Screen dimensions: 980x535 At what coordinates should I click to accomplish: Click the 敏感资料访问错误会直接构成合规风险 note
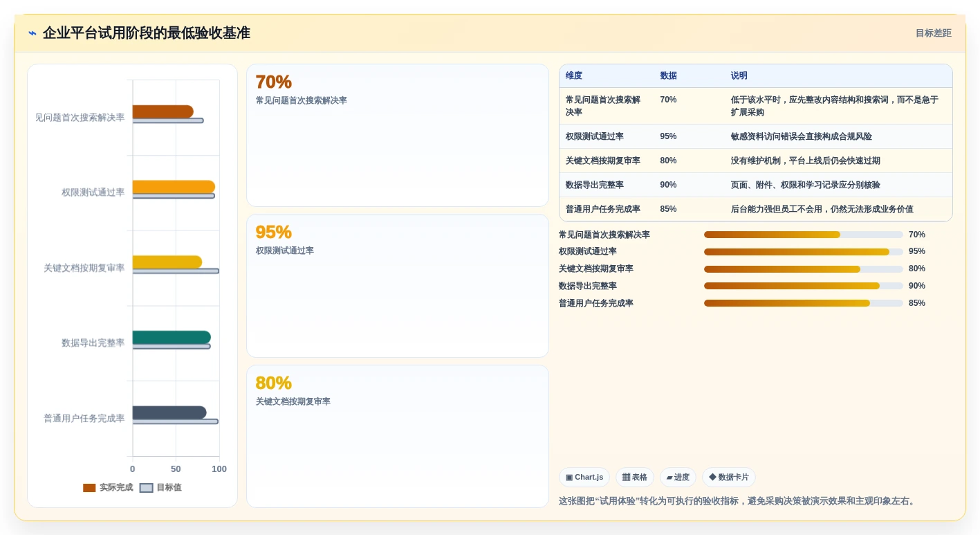tap(802, 136)
